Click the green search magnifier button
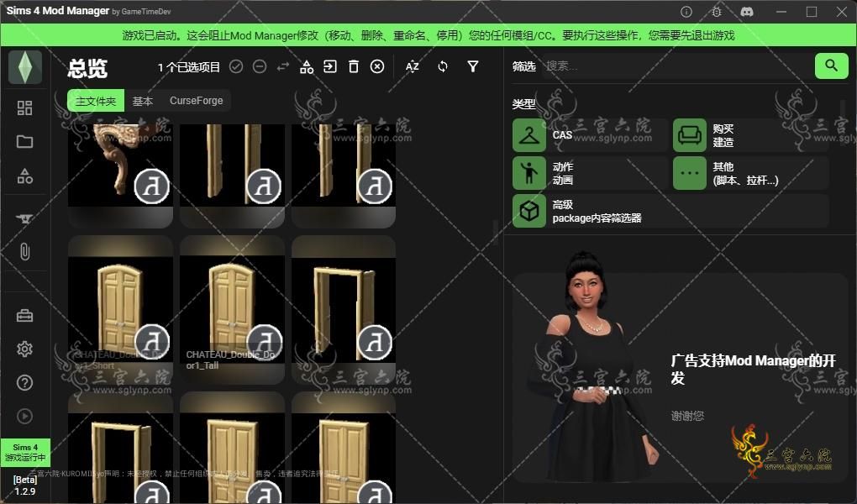Image resolution: width=857 pixels, height=504 pixels. click(831, 66)
